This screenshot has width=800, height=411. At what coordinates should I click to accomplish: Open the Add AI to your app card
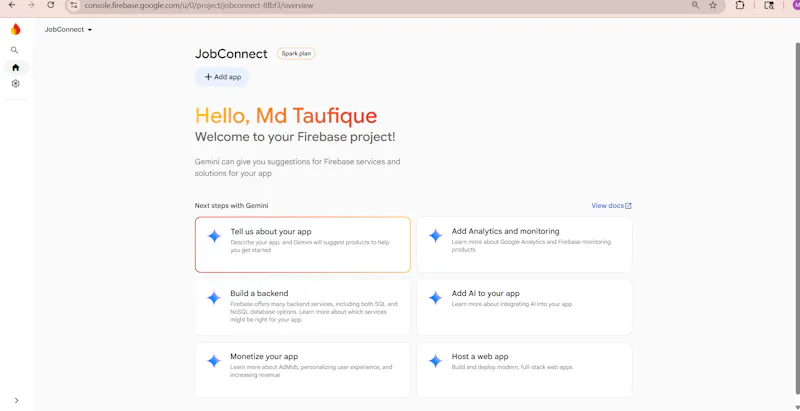(524, 307)
